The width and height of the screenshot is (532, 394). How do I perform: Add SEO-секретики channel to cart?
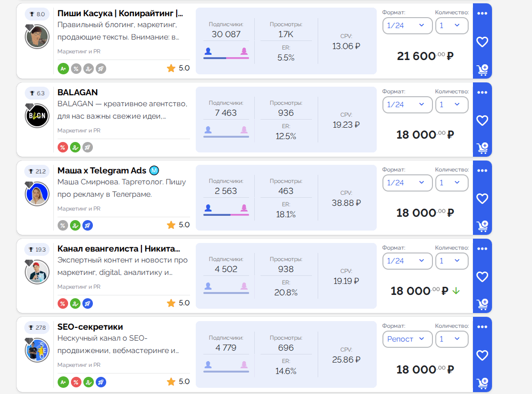(x=482, y=384)
